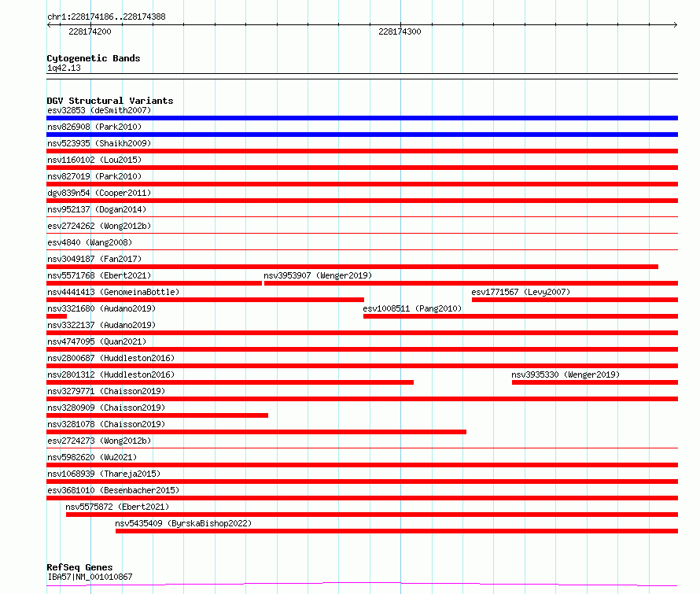Click the esv1771567 (Levy2007) label

point(521,292)
